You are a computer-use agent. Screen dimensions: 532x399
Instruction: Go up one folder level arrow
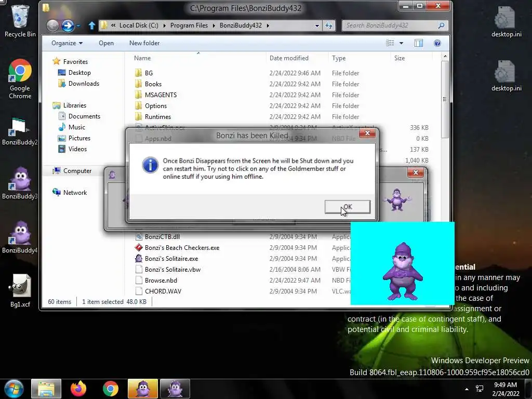[91, 25]
